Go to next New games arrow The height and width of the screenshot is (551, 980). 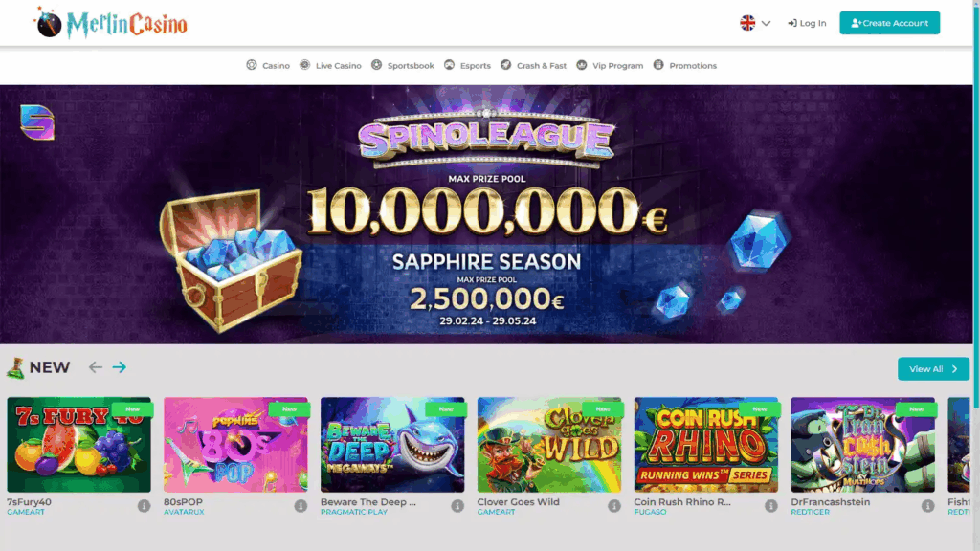[120, 367]
